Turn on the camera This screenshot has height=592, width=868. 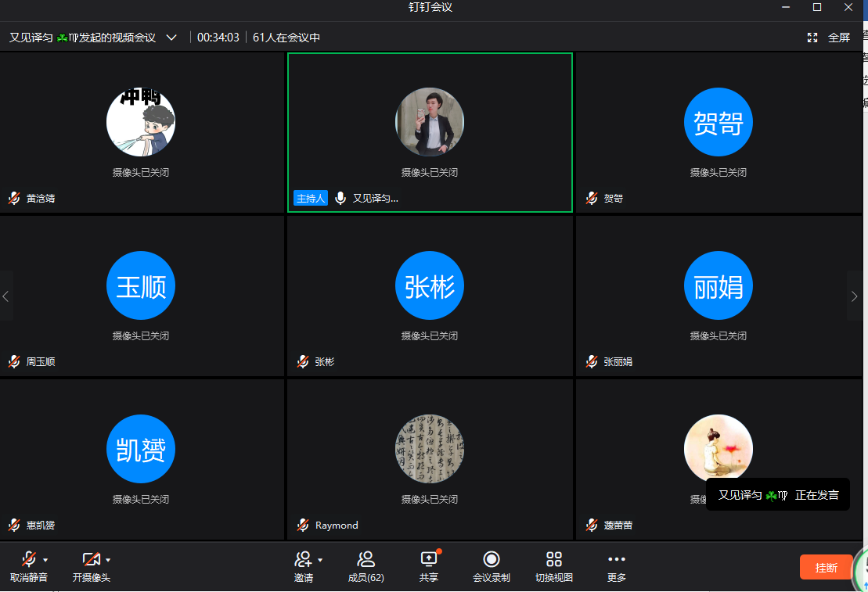(x=91, y=559)
